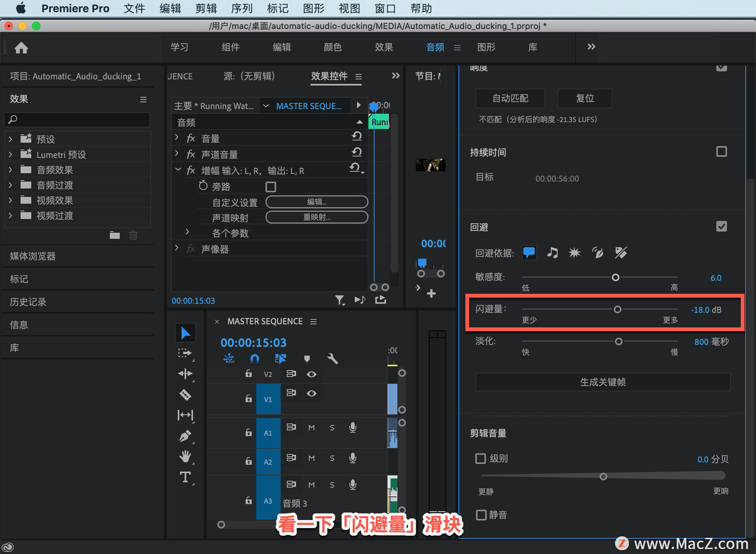Uncheck the 回避 checkbox

[x=721, y=226]
